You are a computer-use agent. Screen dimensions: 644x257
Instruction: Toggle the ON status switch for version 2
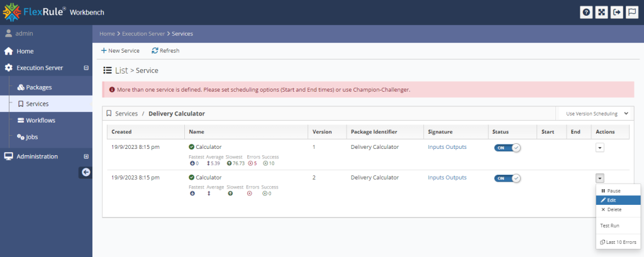click(508, 178)
